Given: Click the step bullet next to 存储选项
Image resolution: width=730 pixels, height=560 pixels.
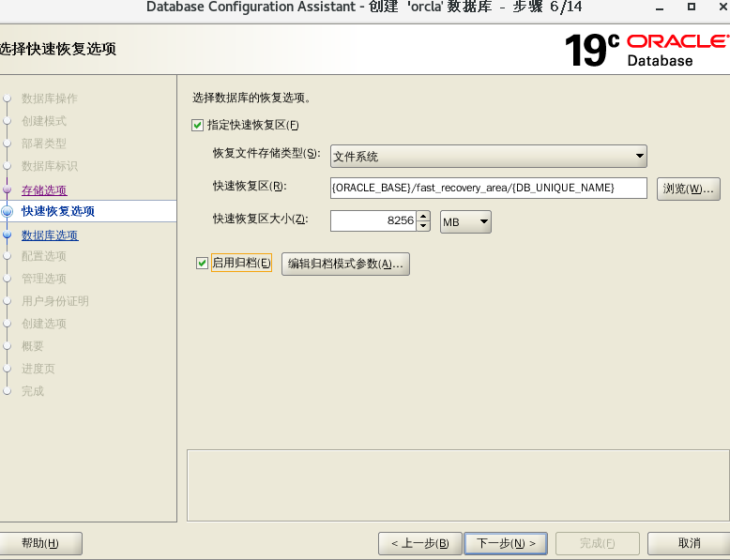Looking at the screenshot, I should [x=7, y=189].
